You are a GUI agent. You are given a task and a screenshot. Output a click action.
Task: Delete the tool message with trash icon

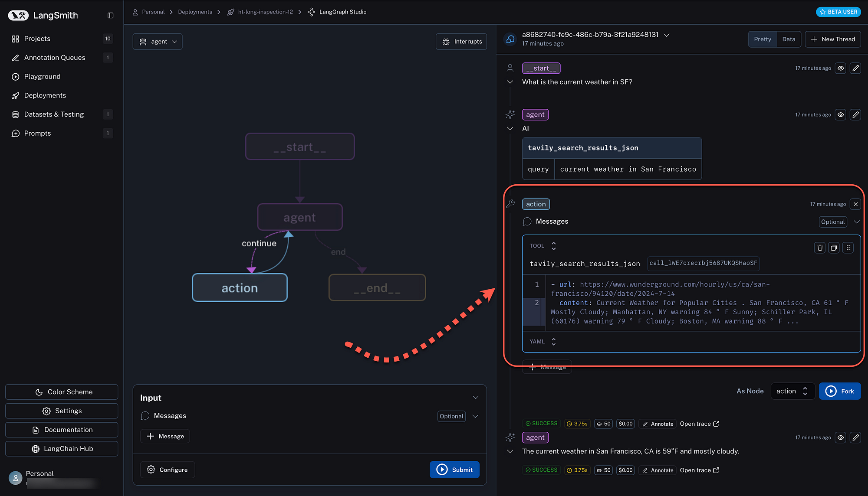pyautogui.click(x=819, y=248)
